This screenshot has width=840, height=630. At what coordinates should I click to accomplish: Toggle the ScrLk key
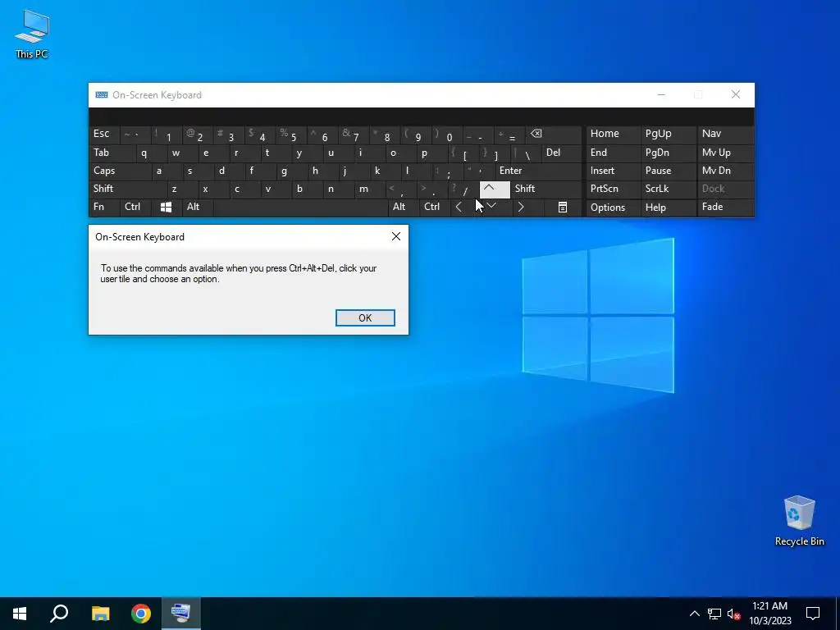click(x=669, y=189)
